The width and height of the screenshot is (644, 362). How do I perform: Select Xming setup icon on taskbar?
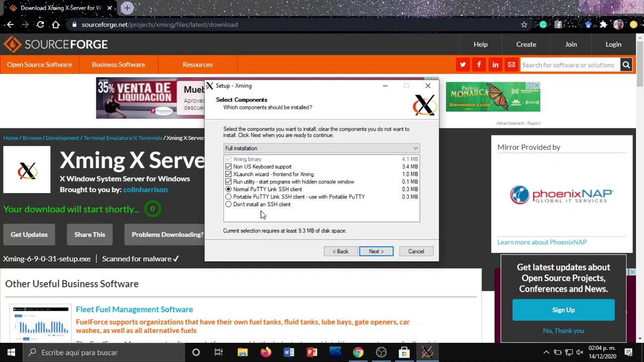pyautogui.click(x=427, y=352)
